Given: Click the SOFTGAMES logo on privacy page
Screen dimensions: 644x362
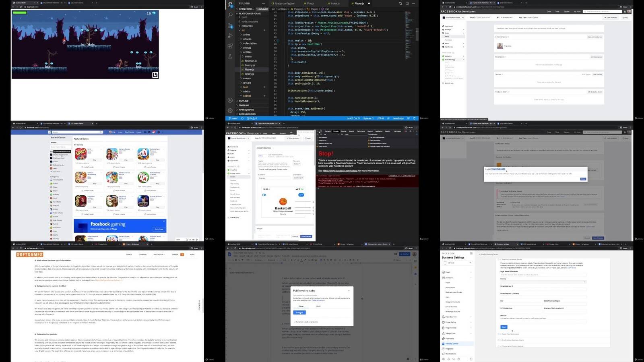Looking at the screenshot, I should click(29, 254).
